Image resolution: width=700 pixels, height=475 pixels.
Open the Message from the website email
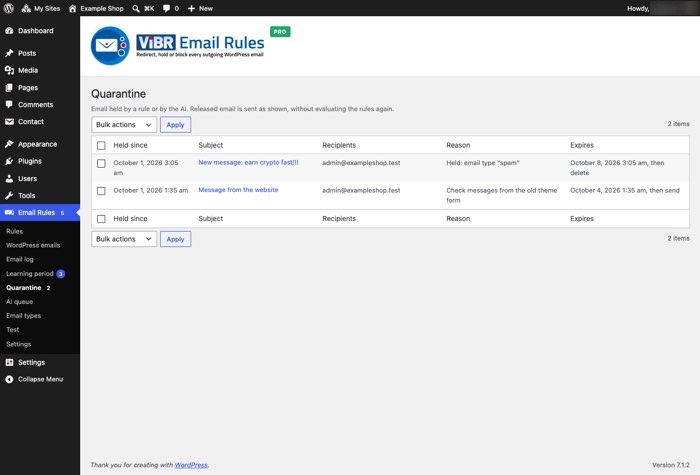pyautogui.click(x=238, y=190)
